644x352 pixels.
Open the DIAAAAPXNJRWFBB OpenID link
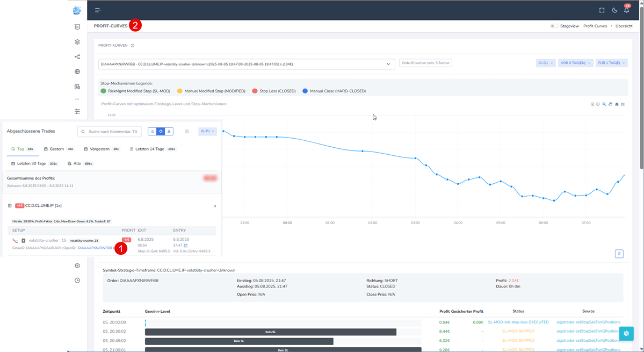pyautogui.click(x=95, y=248)
